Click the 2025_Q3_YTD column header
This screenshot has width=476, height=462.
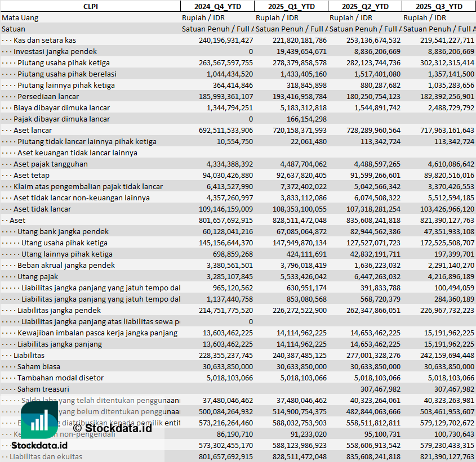pos(439,6)
